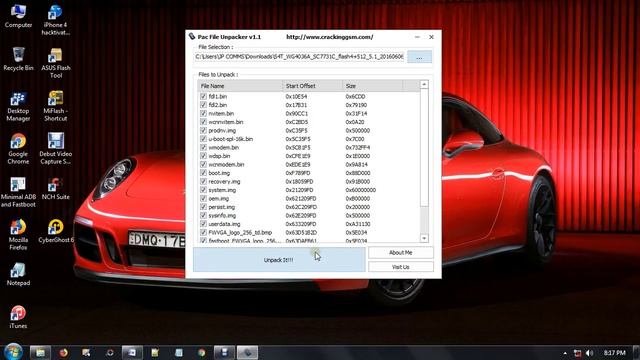Click the file list scroll down arrow
640x360 pixels.
pos(424,238)
